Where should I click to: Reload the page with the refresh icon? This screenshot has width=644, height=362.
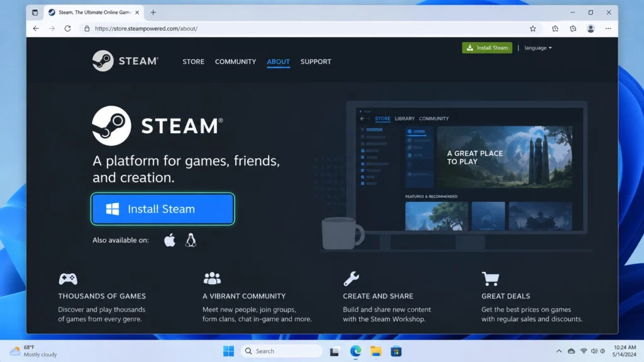point(68,28)
